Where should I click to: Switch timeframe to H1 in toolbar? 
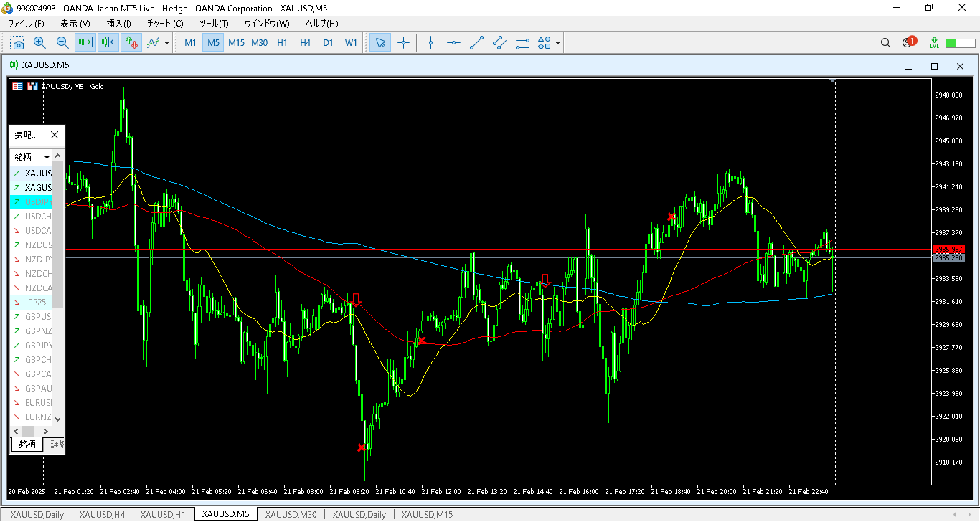(x=282, y=43)
